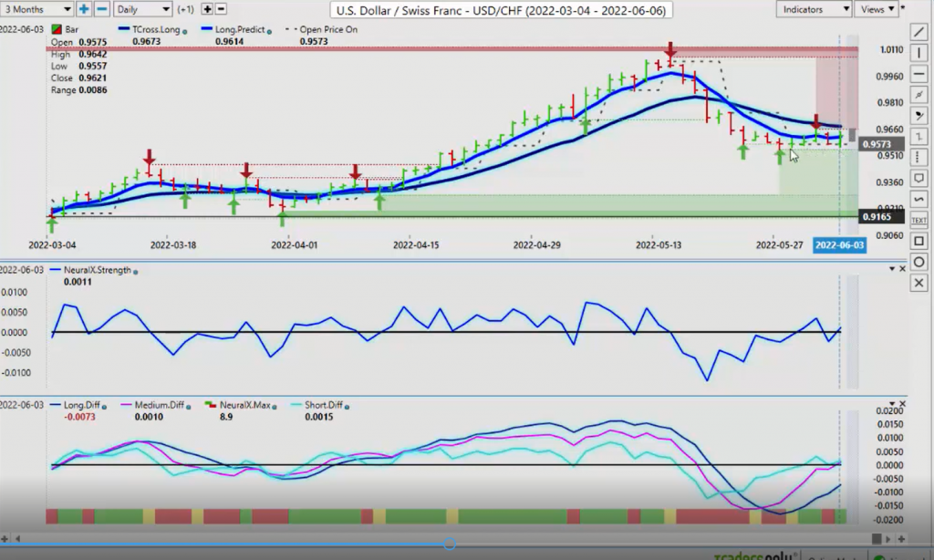This screenshot has height=560, width=934.
Task: Open NeuralX.Max settings dot
Action: pyautogui.click(x=274, y=406)
